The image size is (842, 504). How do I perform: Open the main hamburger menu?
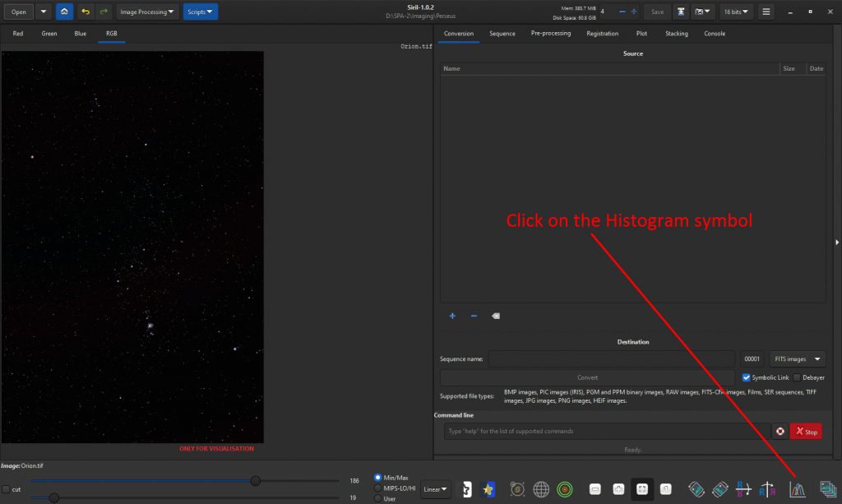[766, 12]
